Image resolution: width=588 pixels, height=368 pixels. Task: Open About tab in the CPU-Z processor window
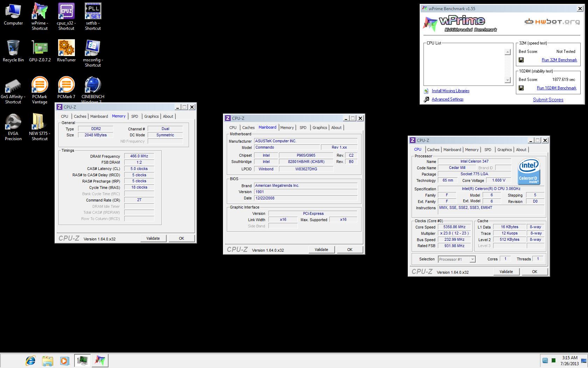pyautogui.click(x=521, y=150)
